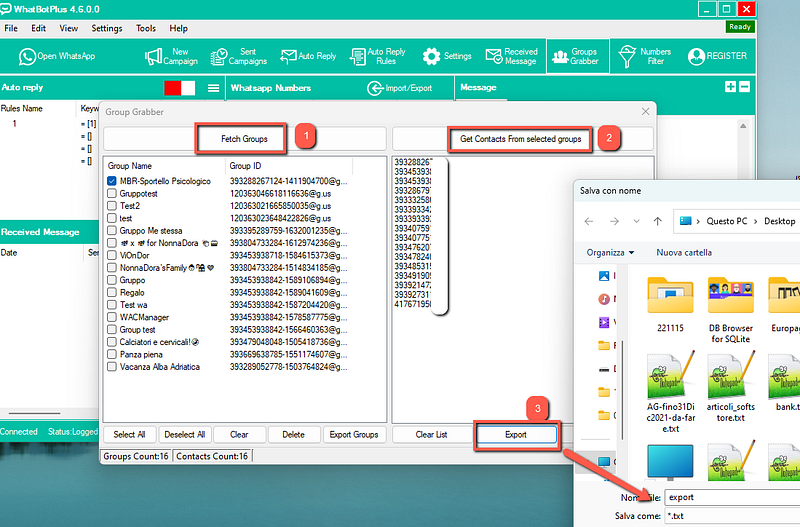Open Auto Reply Rules from the toolbar
The image size is (800, 527).
tap(378, 57)
